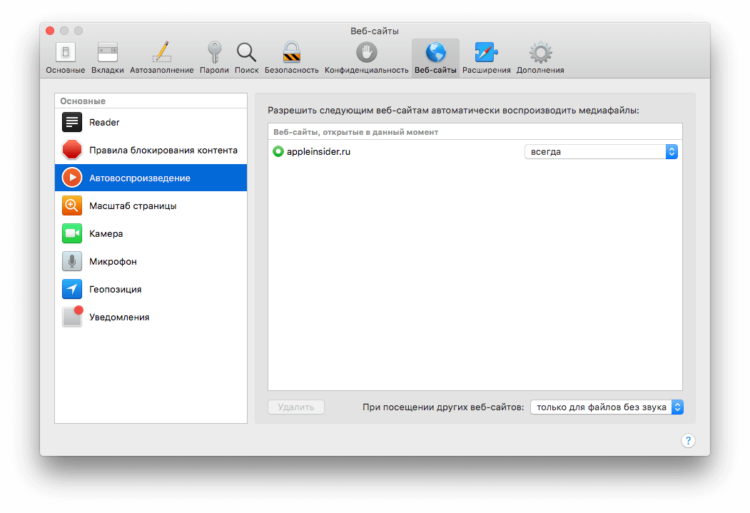The image size is (750, 513).
Task: Open the Поиск magnifier icon
Action: pyautogui.click(x=246, y=53)
